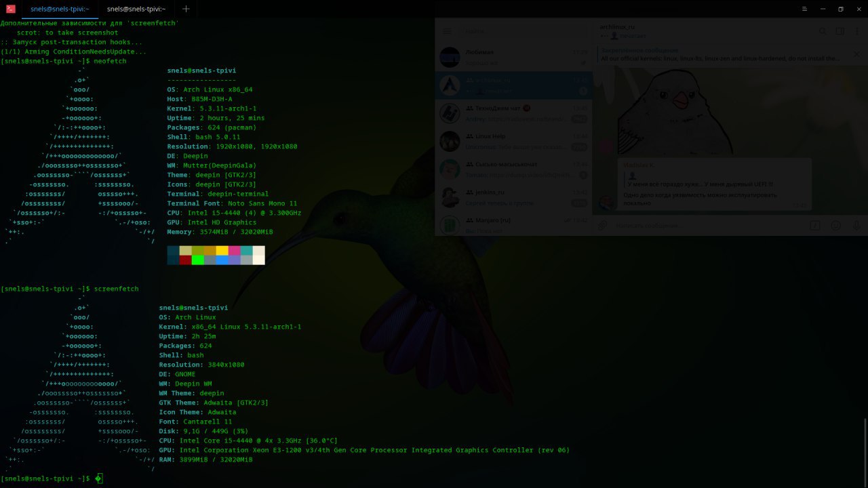Click the 'neofetch' command text in terminal

click(110, 61)
